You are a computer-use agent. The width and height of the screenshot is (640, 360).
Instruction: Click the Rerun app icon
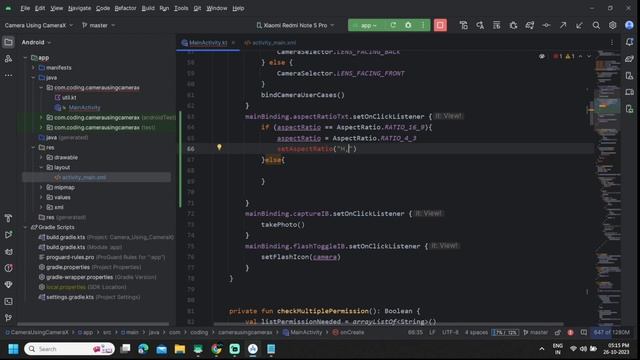(x=393, y=25)
